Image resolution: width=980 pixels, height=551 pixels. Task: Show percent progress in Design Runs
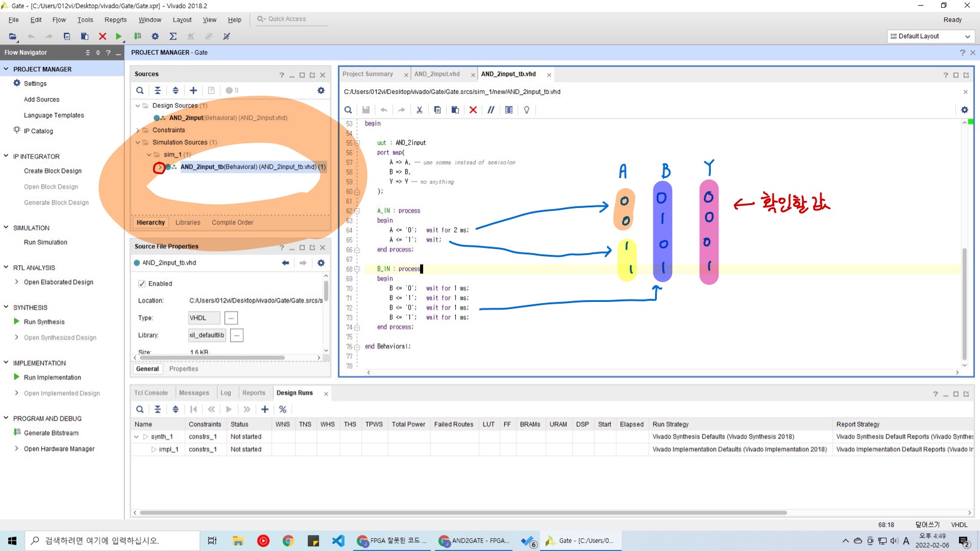(x=283, y=409)
